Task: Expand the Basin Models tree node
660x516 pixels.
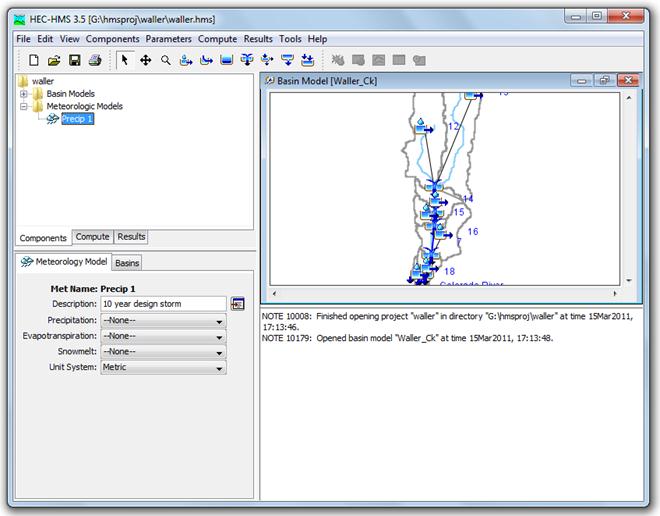Action: point(24,94)
